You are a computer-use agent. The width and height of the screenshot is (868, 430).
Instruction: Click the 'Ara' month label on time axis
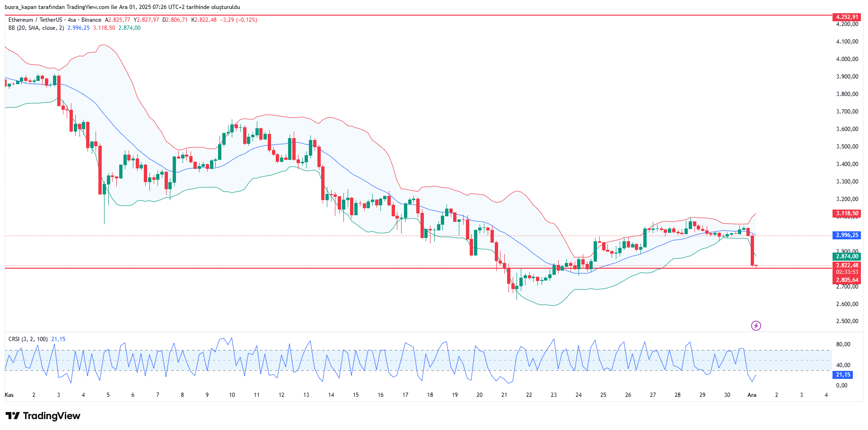752,395
